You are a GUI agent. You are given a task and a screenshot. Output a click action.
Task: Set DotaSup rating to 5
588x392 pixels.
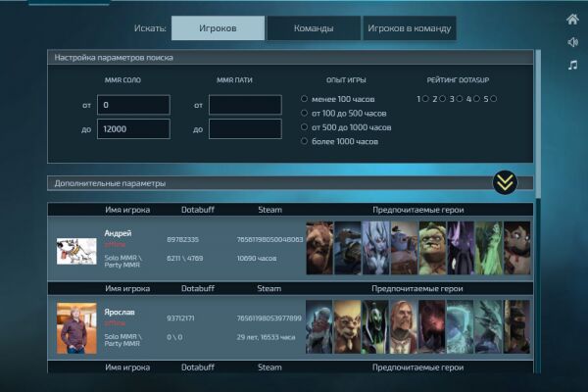tap(494, 99)
